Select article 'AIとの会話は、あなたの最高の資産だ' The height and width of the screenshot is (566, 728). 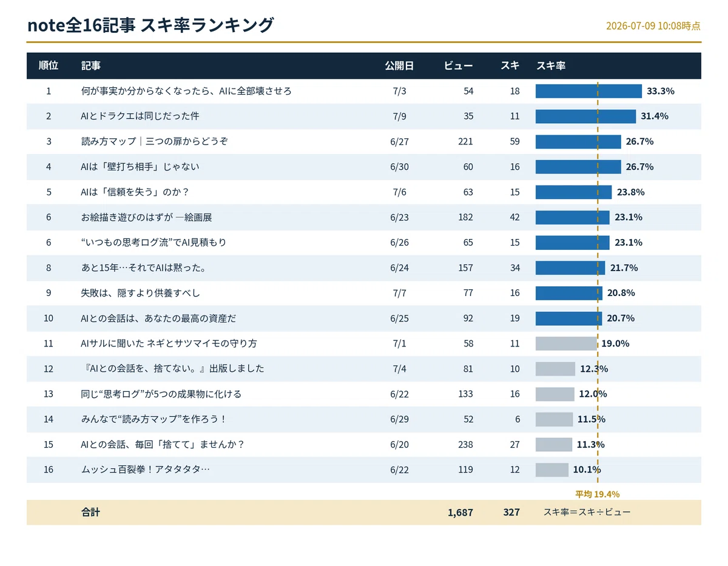[158, 318]
